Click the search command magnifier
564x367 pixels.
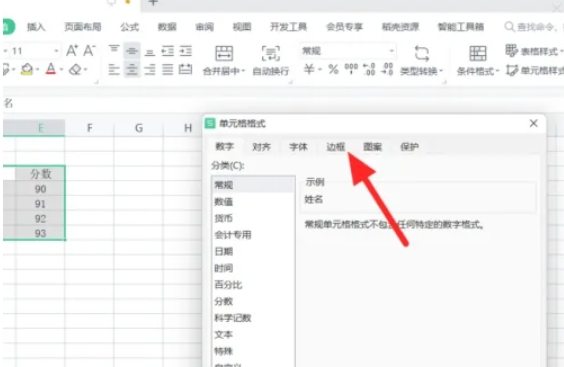[509, 26]
